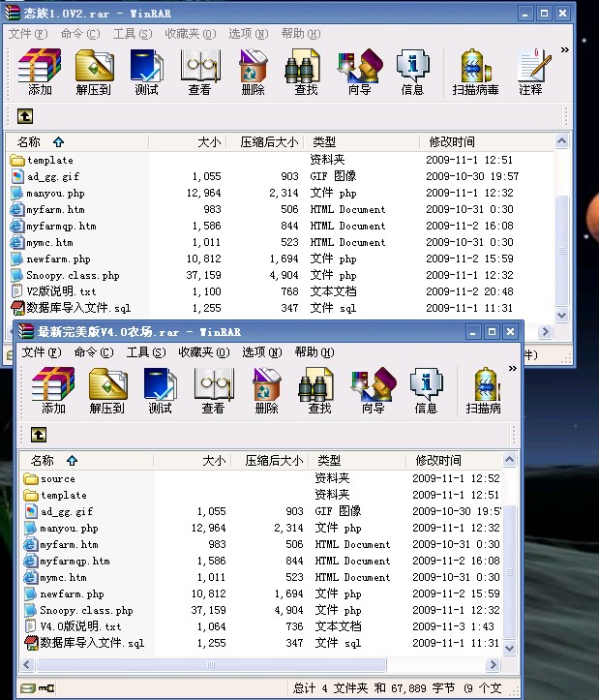Click Wizard icon in top WinRAR window
The height and width of the screenshot is (700, 599).
(x=360, y=73)
